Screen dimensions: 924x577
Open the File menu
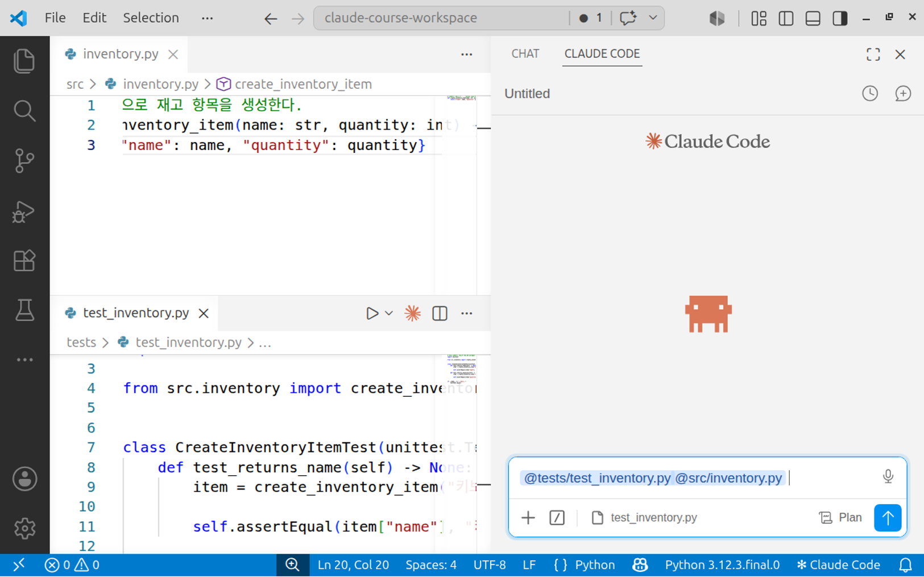pos(55,18)
